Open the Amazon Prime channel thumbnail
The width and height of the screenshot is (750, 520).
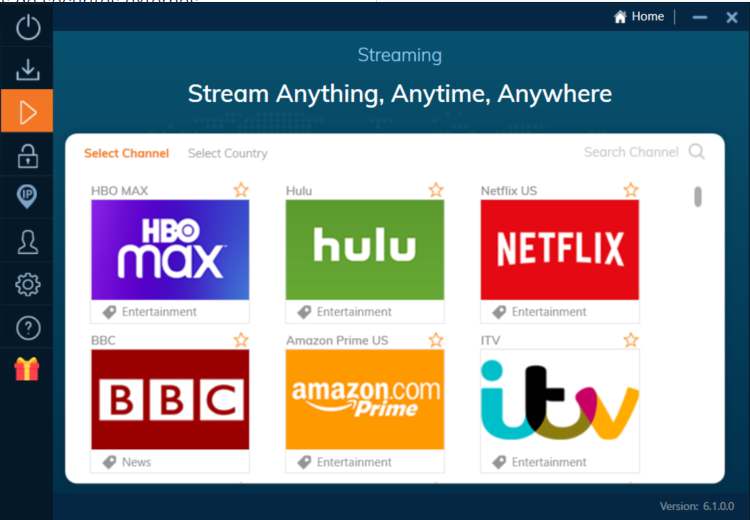pyautogui.click(x=365, y=399)
